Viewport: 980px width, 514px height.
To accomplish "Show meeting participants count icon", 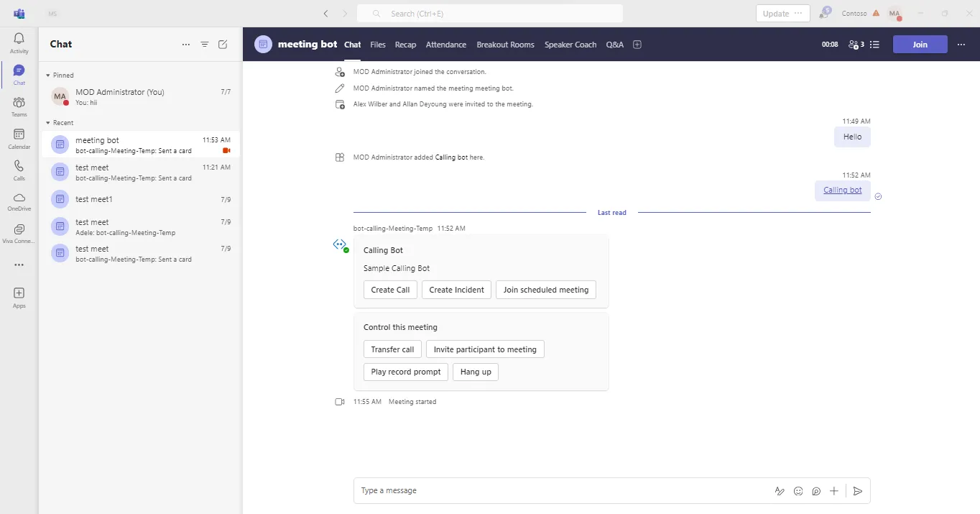I will click(856, 45).
